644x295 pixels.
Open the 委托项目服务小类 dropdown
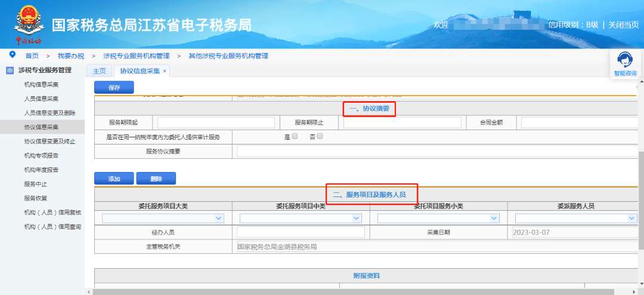coord(438,219)
